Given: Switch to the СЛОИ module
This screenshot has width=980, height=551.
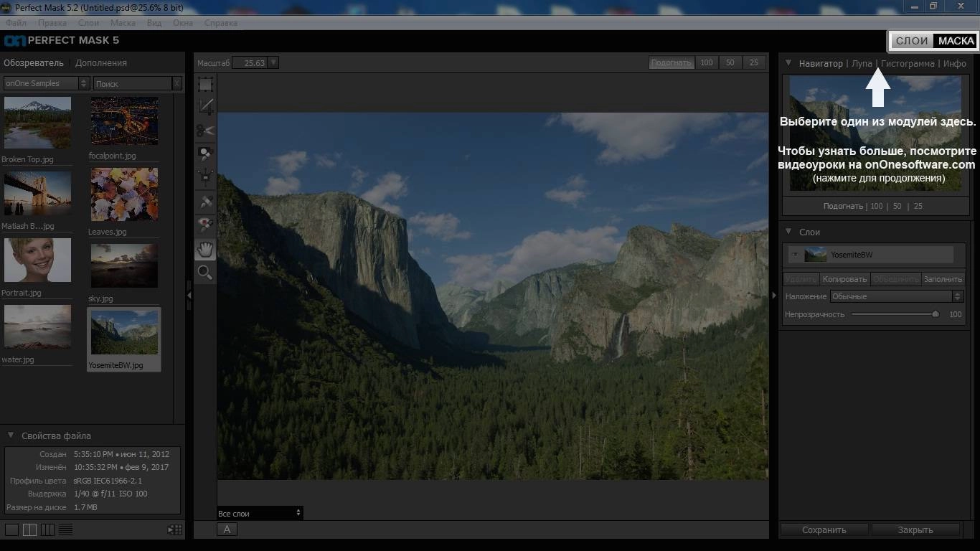Looking at the screenshot, I should click(x=913, y=41).
